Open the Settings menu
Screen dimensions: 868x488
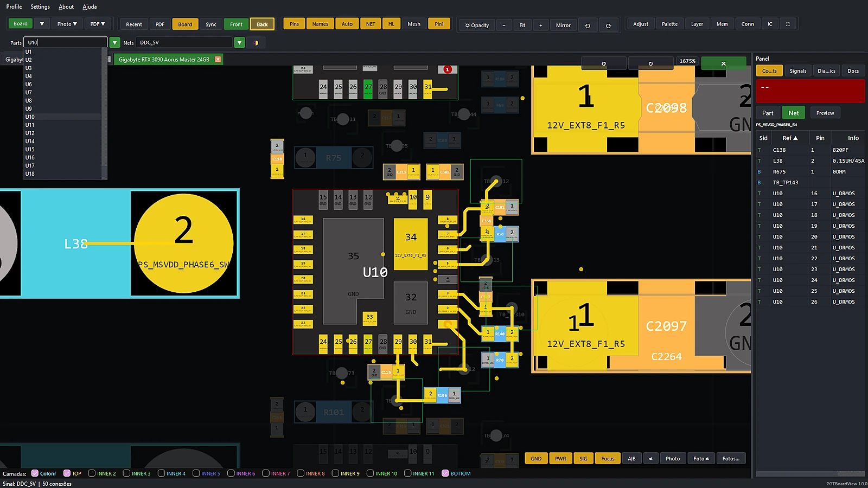(40, 7)
